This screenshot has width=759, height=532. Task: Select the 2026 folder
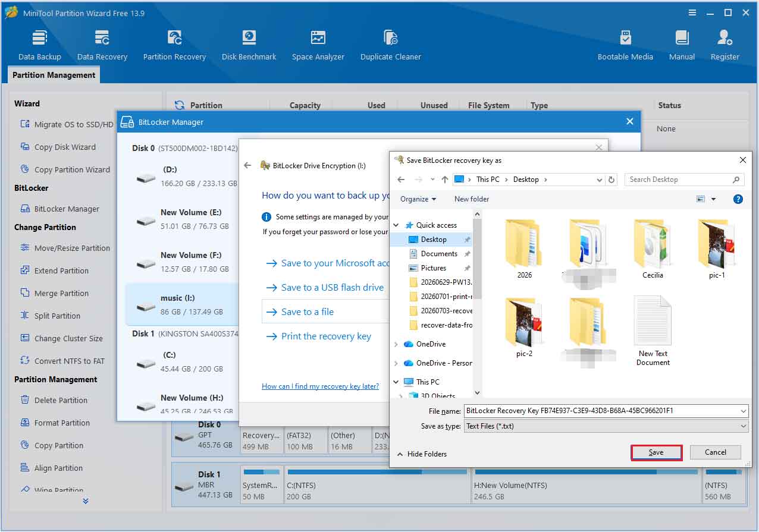pyautogui.click(x=525, y=248)
